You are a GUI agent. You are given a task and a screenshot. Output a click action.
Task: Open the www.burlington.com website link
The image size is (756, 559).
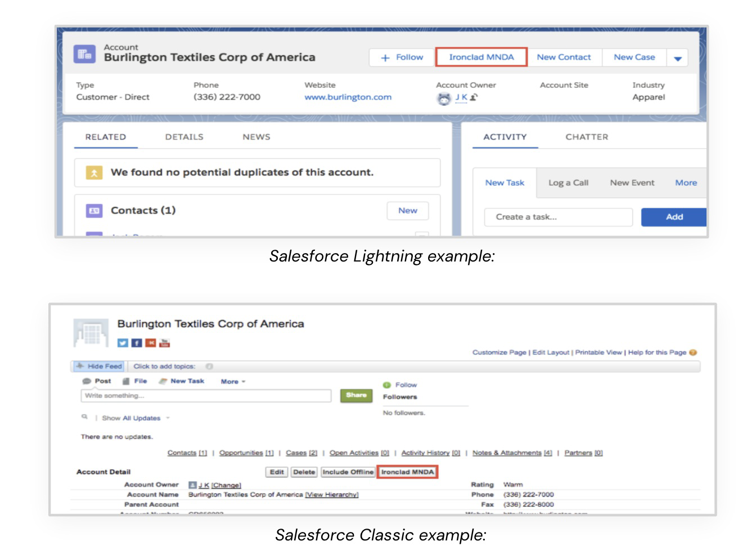[x=348, y=97]
